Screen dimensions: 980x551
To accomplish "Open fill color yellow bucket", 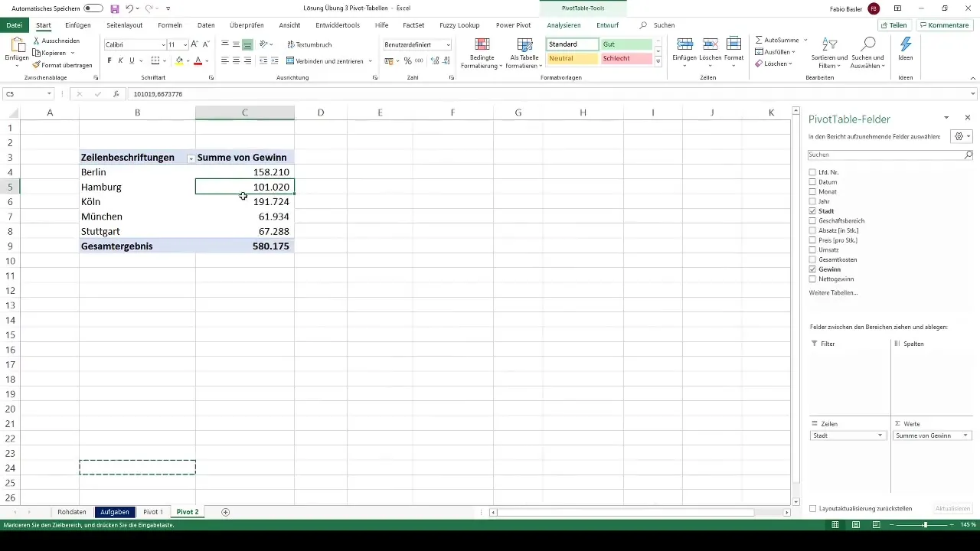I will [179, 60].
